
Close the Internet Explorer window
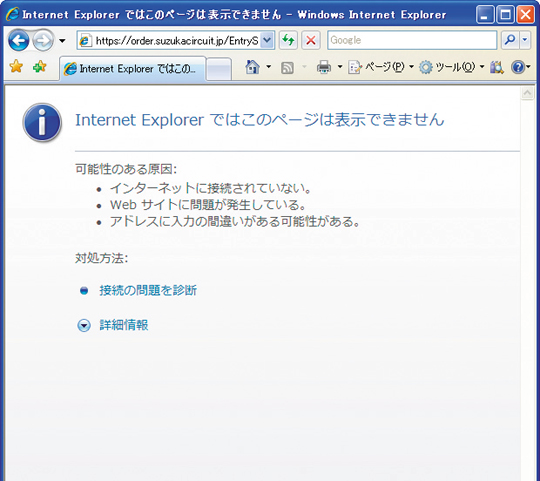click(x=526, y=14)
